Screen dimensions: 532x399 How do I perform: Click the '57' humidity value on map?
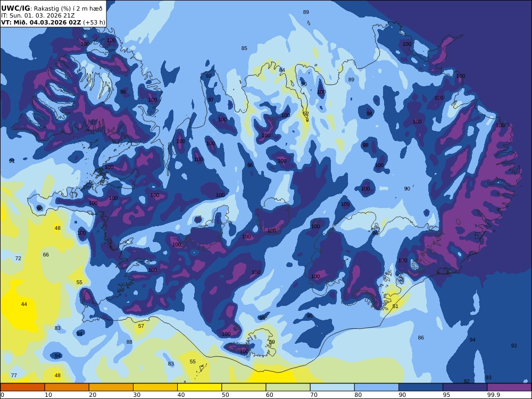[141, 326]
